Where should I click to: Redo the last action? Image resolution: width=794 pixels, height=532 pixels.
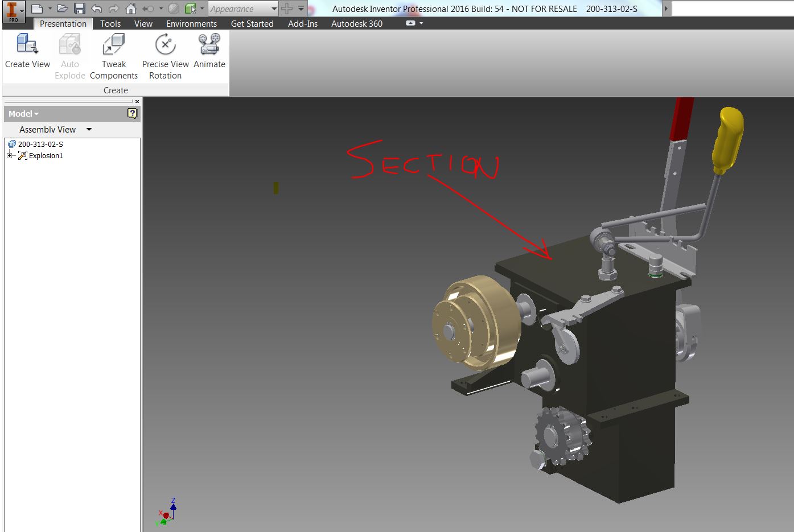point(113,9)
